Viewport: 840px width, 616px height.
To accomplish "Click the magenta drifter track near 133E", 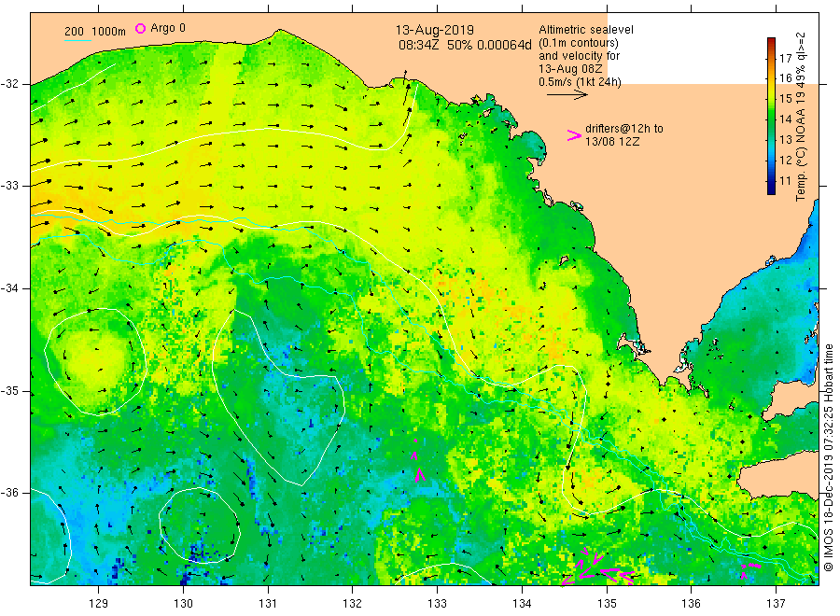I will pos(417,461).
